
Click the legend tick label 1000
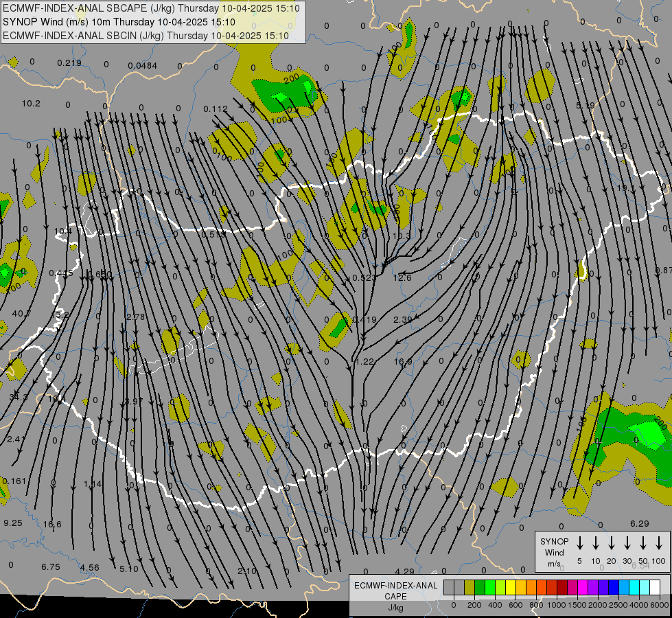pyautogui.click(x=556, y=605)
